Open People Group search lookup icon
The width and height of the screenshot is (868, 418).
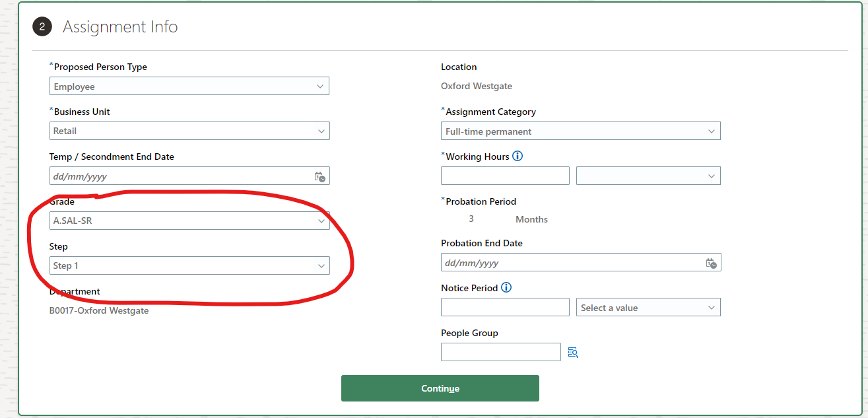coord(573,353)
